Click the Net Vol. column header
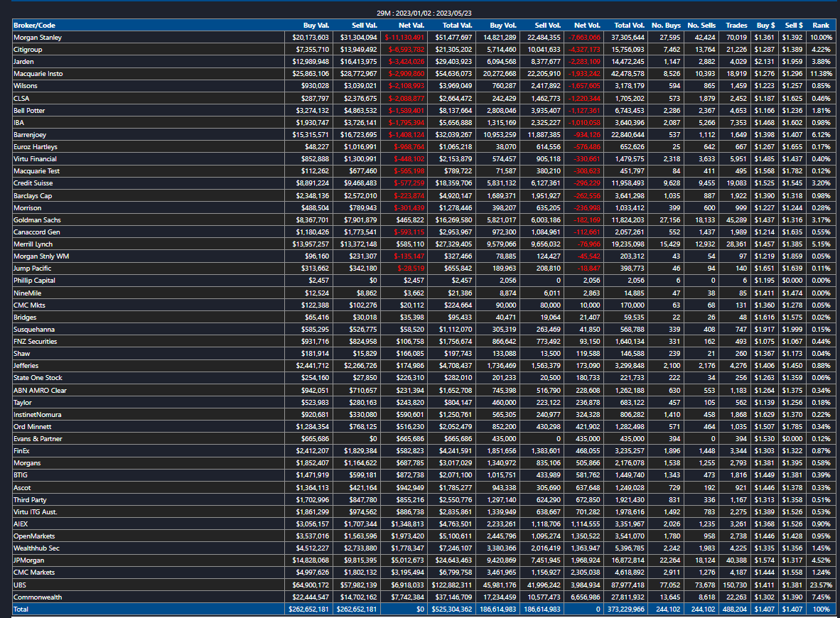The width and height of the screenshot is (840, 618). tap(587, 25)
